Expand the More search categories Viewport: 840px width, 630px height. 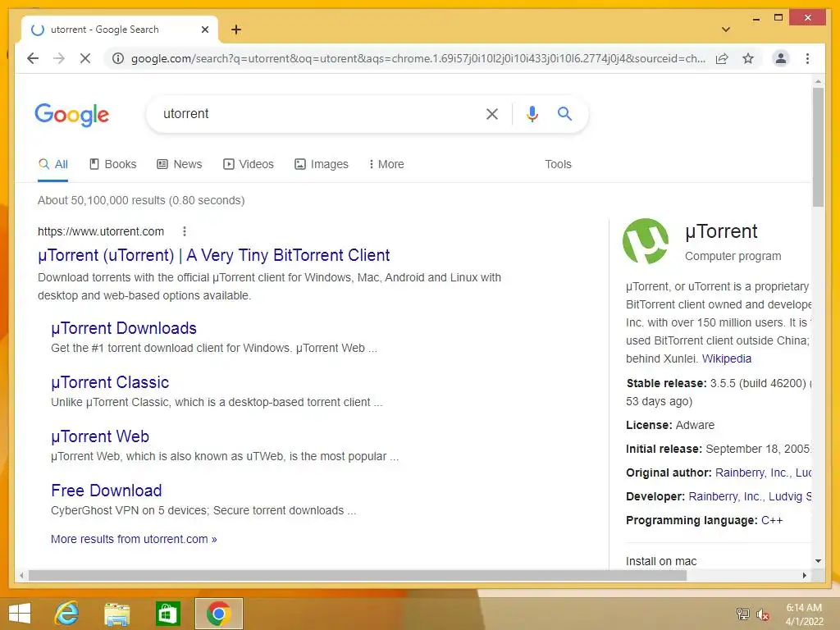[386, 164]
